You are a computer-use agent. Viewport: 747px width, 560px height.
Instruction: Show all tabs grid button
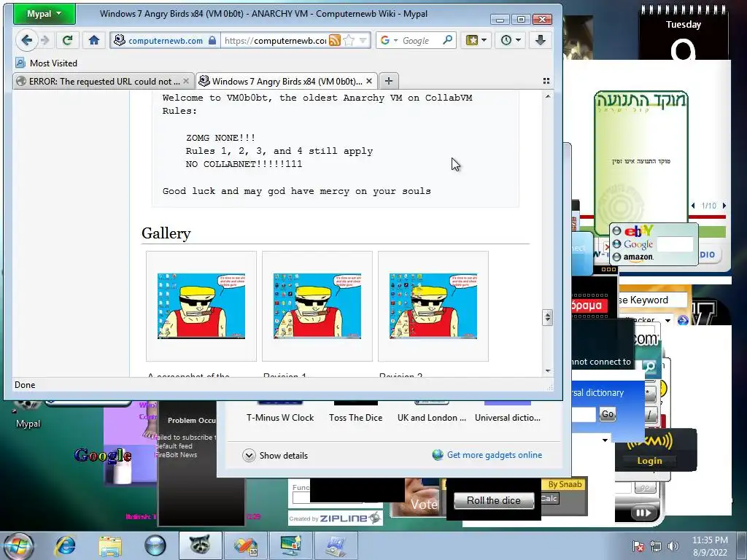pyautogui.click(x=546, y=81)
